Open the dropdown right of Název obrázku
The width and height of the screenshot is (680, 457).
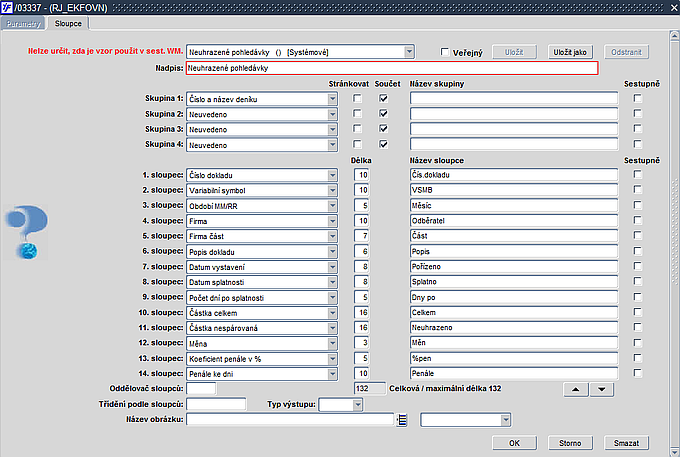[506, 420]
